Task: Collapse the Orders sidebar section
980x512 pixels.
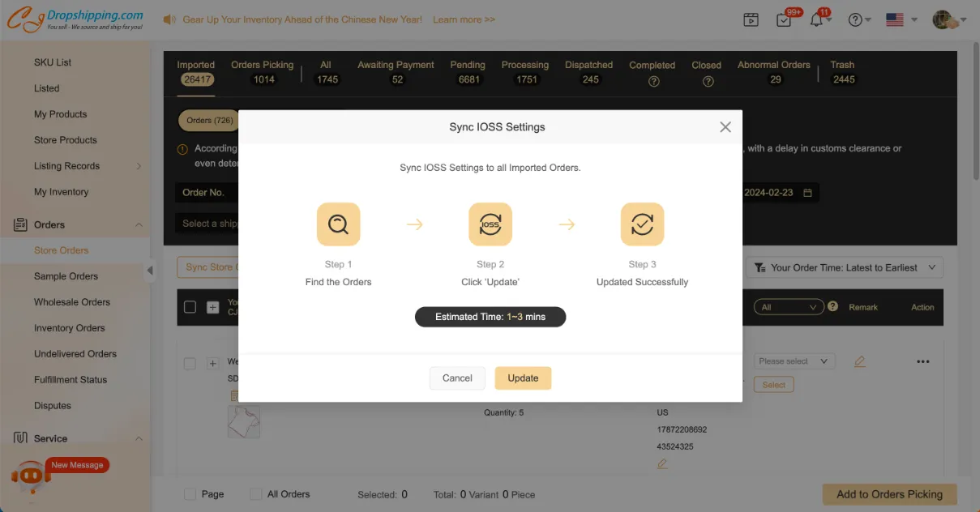Action: tap(139, 225)
